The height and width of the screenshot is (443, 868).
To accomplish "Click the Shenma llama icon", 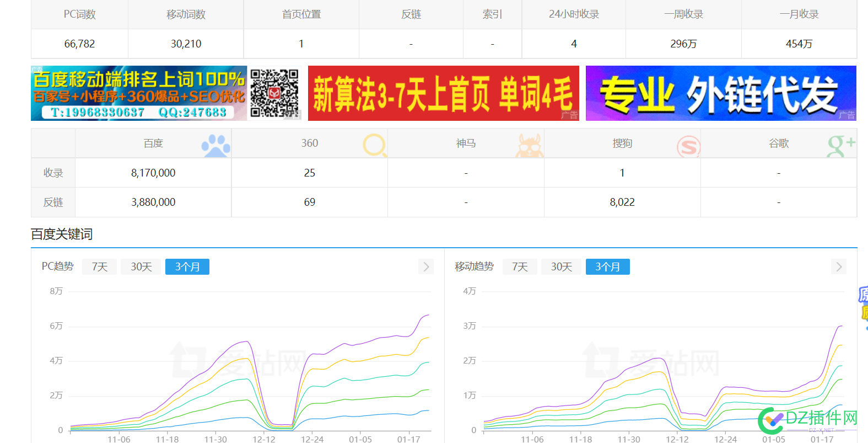I will [x=530, y=146].
